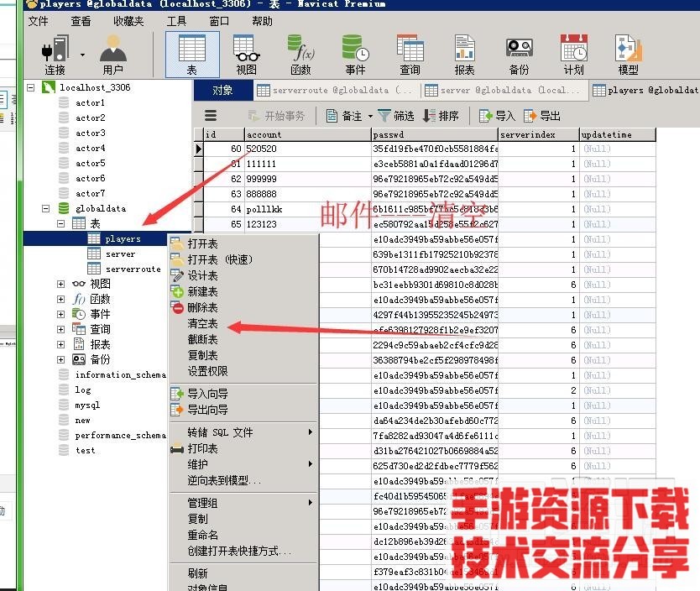
Task: Click the 备份 backup toolbar icon
Action: click(519, 55)
